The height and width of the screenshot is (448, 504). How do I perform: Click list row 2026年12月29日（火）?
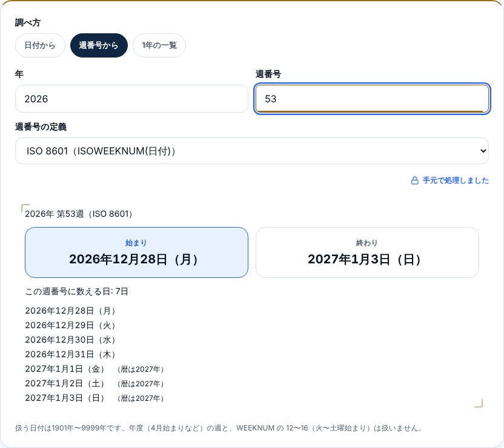click(70, 325)
